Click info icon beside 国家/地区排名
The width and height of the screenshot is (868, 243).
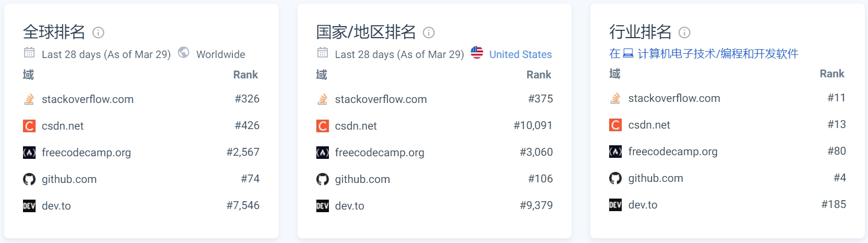click(x=429, y=32)
